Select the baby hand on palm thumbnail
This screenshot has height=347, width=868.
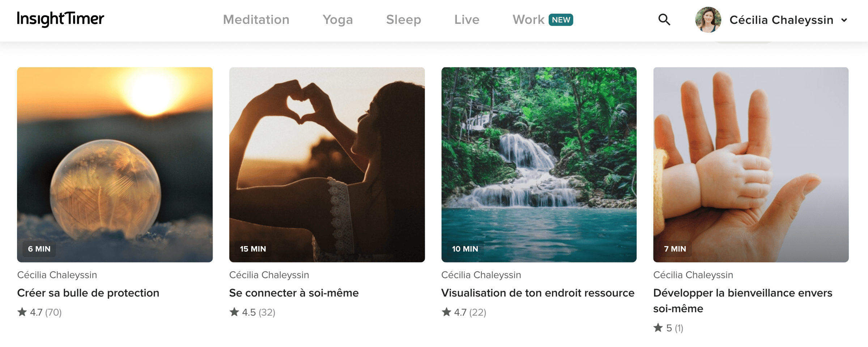(x=751, y=164)
